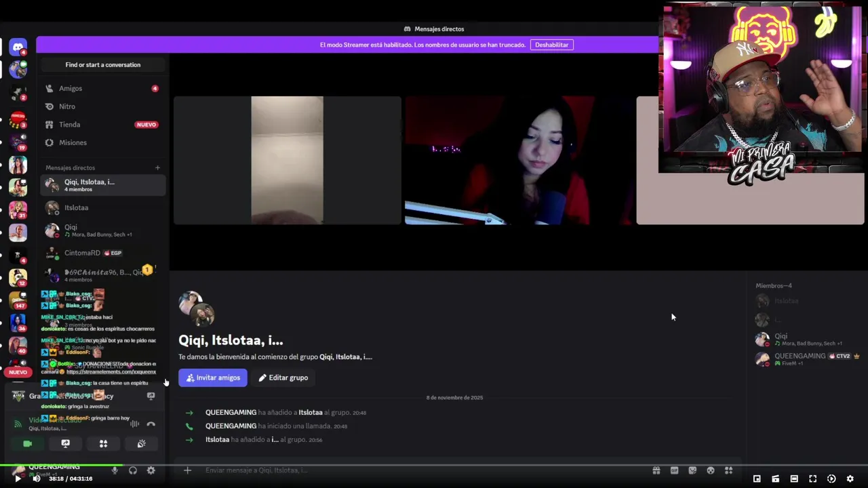Viewport: 868px width, 488px height.
Task: Disable Streamer mode with Deshabilitar button
Action: (x=551, y=45)
